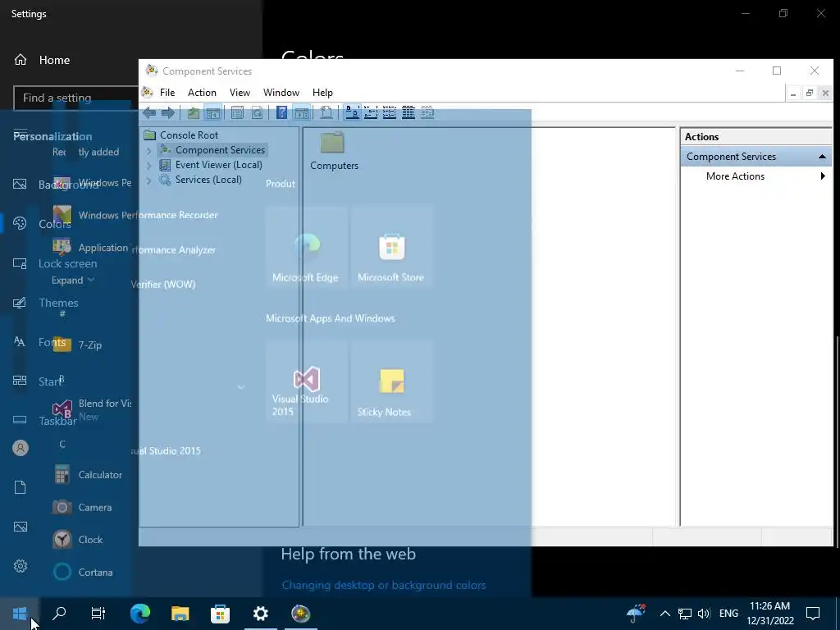Screen dimensions: 840x630
Task: Open the Microsoft Store Start menu tile
Action: click(x=391, y=248)
